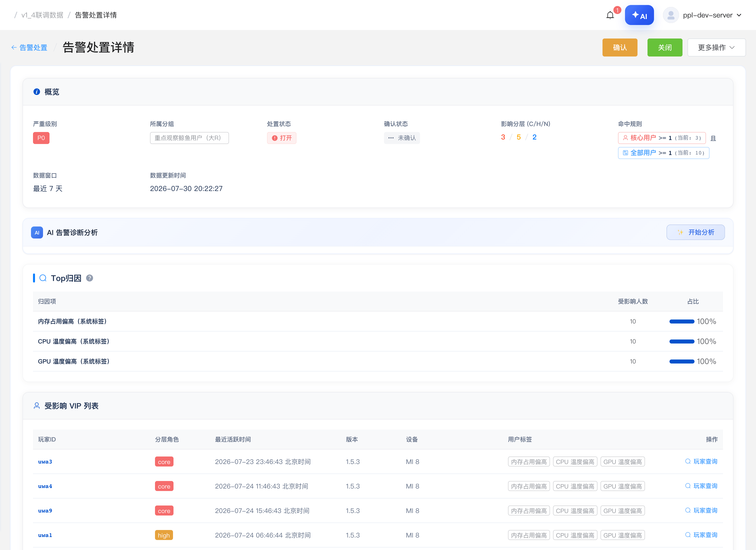Screen dimensions: 756x550
Task: Click the search icon in uwa4 row
Action: pos(688,486)
